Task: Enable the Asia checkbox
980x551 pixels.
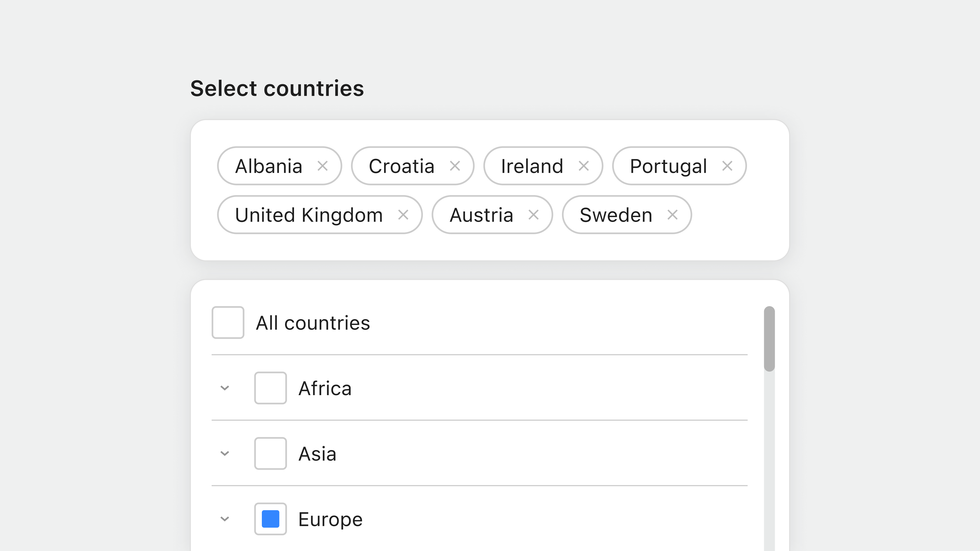Action: click(x=271, y=453)
